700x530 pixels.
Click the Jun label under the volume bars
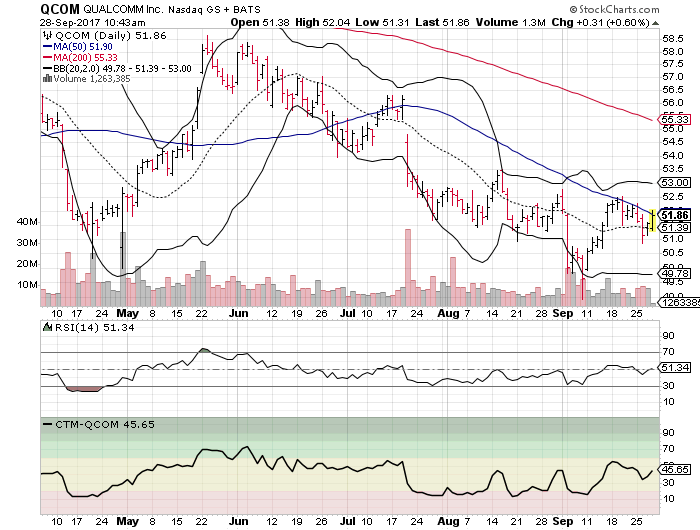pyautogui.click(x=238, y=313)
